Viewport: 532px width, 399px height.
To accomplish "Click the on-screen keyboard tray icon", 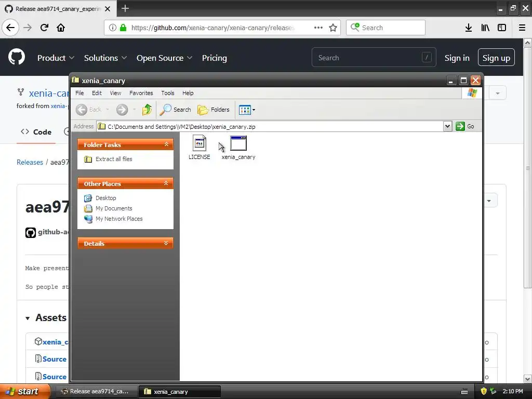I will point(464,392).
